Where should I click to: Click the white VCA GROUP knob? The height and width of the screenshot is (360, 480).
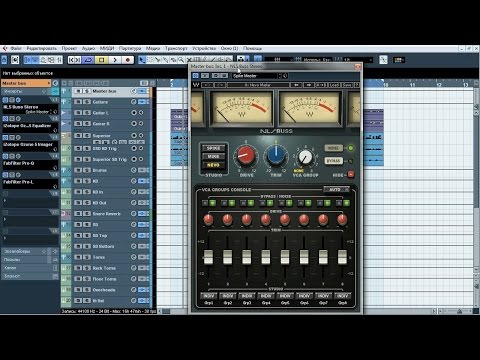(x=305, y=157)
